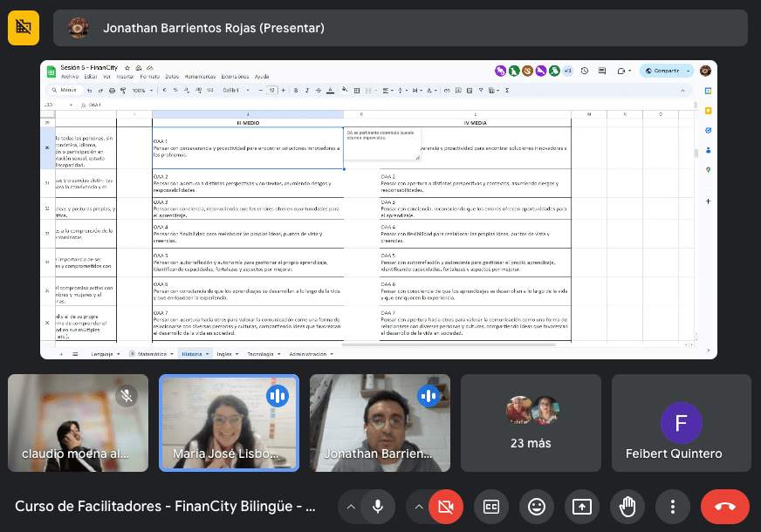Open the '23 más' participants tile
761x532 pixels.
(x=531, y=423)
